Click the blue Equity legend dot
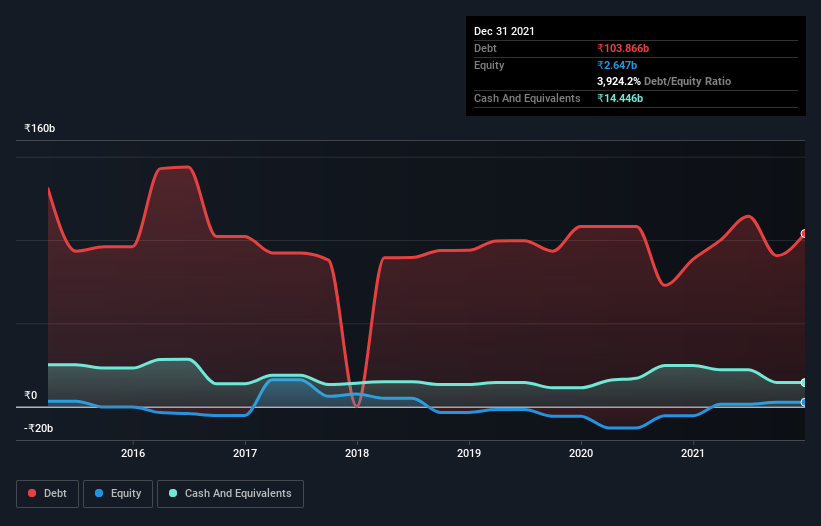Screen dimensions: 821x526 coord(99,493)
